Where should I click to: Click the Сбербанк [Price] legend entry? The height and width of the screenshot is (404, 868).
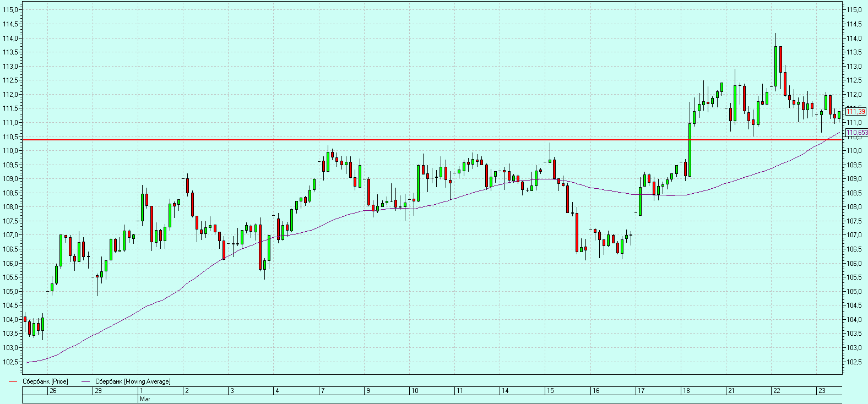pyautogui.click(x=45, y=381)
